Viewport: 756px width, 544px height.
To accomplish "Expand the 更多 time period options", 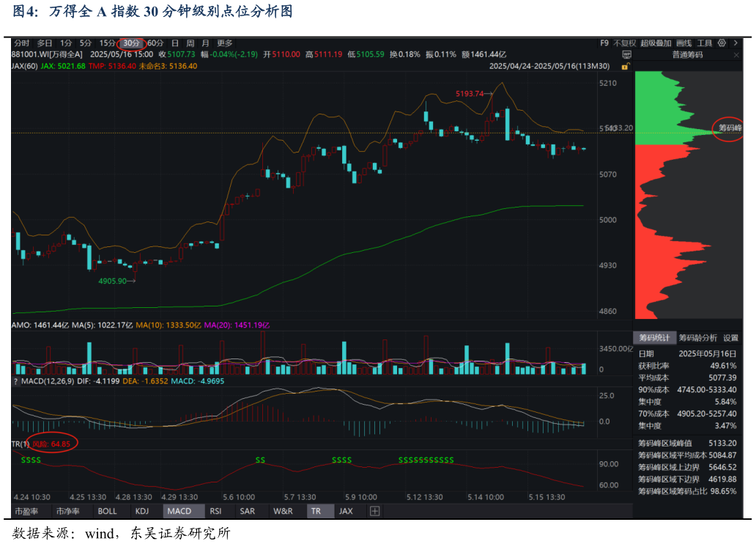I will tap(224, 43).
